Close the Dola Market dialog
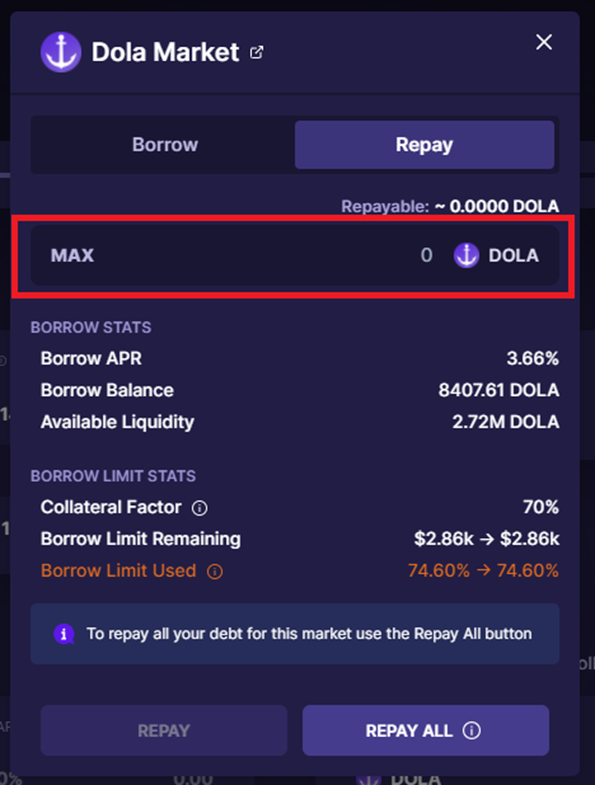Screen dimensions: 595x785 point(544,42)
